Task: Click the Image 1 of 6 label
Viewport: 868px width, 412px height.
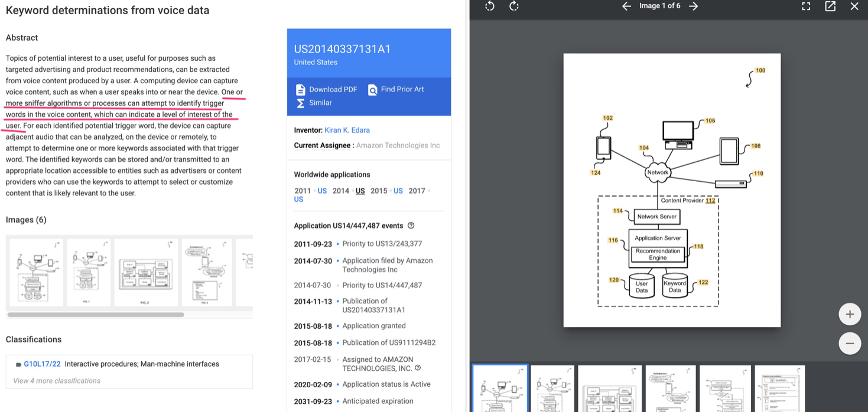Action: click(659, 6)
